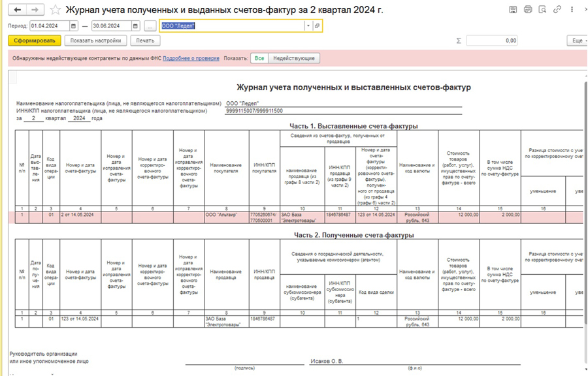588x376 pixels.
Task: Open the 'Подробнее о проверке' link
Action: [x=191, y=58]
